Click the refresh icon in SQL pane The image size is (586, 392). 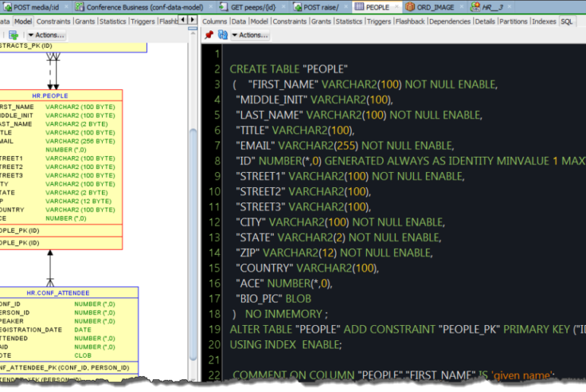(x=222, y=35)
